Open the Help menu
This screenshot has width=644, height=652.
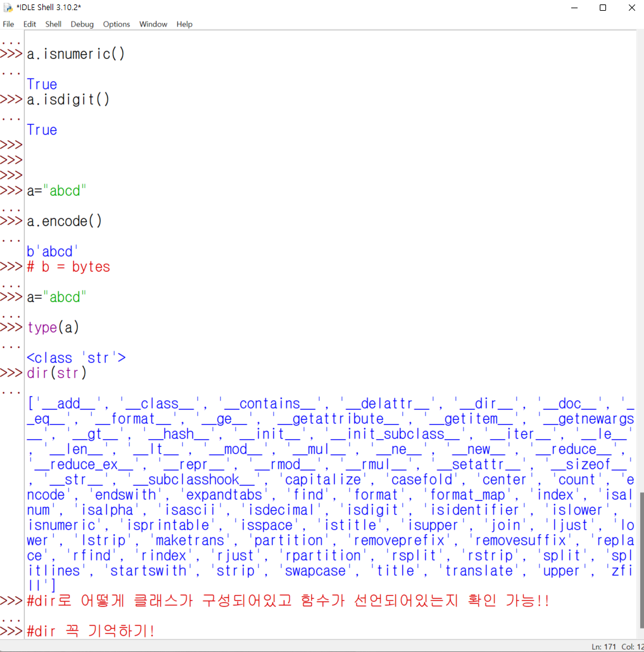pos(185,24)
